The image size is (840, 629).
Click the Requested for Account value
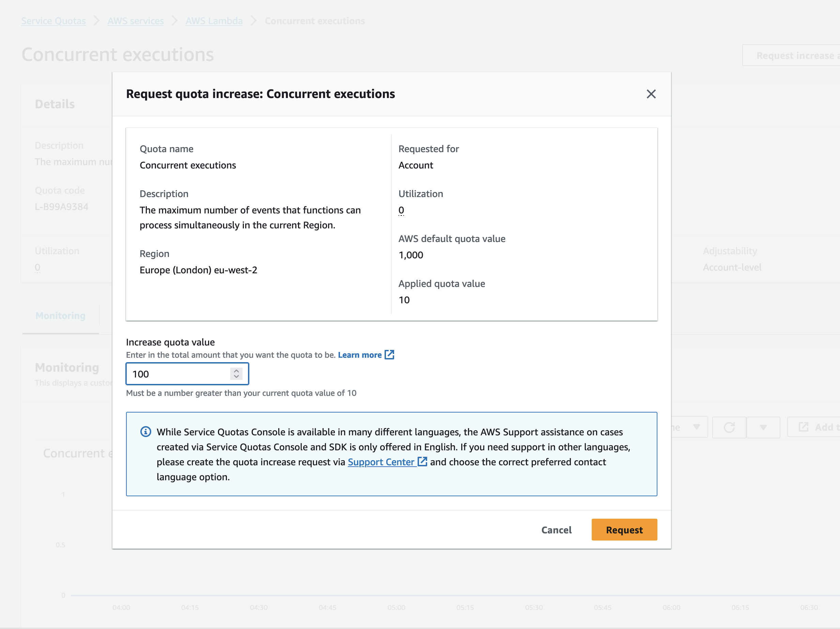[416, 165]
